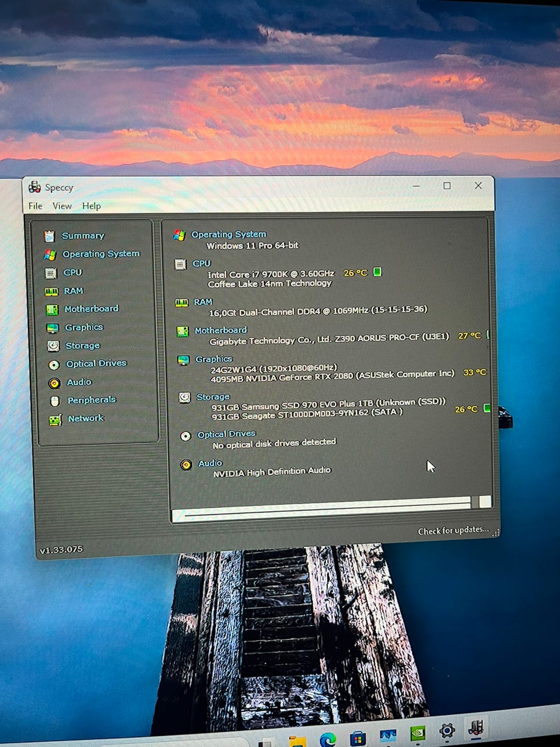Click the Speccy icon in taskbar
The image size is (560, 747).
point(477,728)
